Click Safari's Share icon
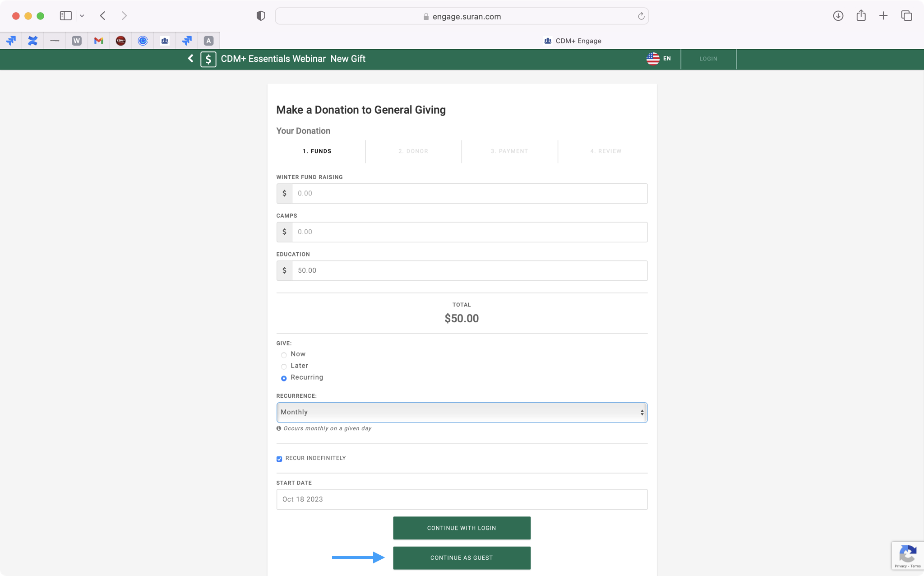 coord(861,16)
